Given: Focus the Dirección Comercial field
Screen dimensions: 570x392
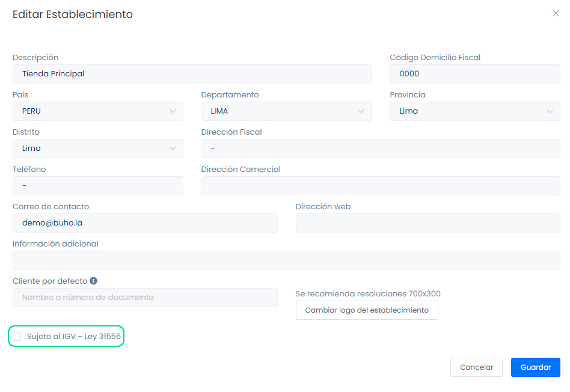Looking at the screenshot, I should tap(380, 186).
